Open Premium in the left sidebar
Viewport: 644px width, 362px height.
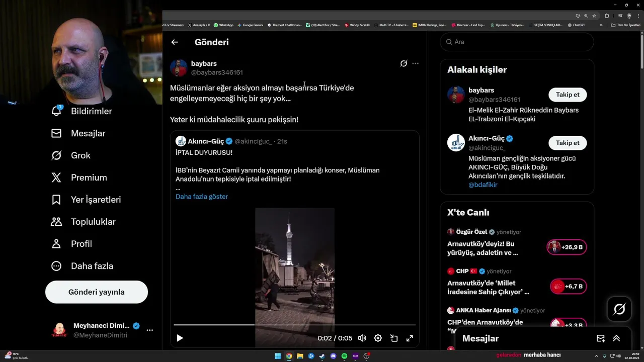(x=79, y=177)
